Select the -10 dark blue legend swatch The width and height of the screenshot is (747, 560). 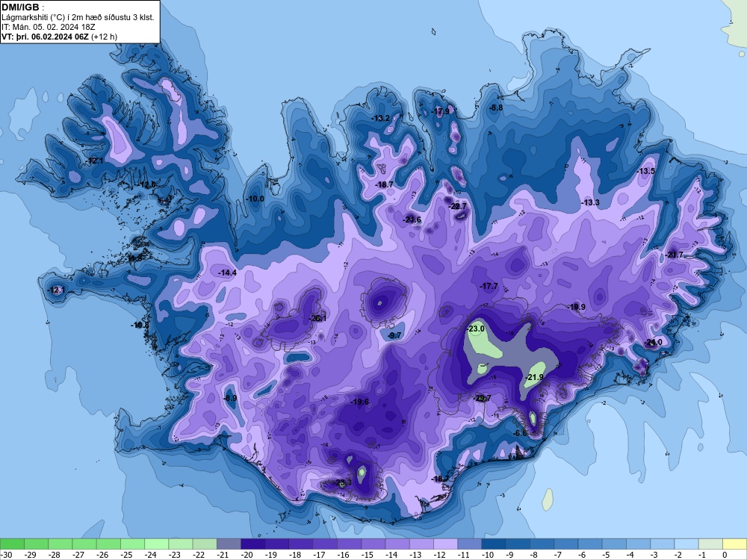(x=494, y=544)
